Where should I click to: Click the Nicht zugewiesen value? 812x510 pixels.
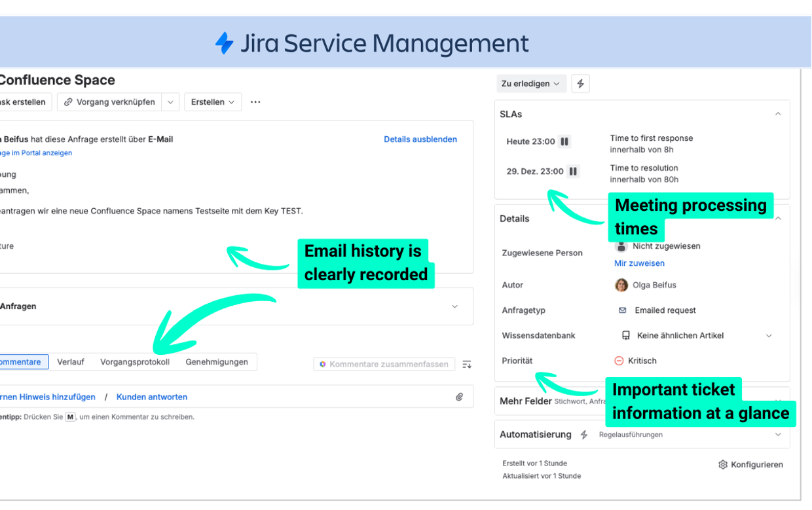667,246
